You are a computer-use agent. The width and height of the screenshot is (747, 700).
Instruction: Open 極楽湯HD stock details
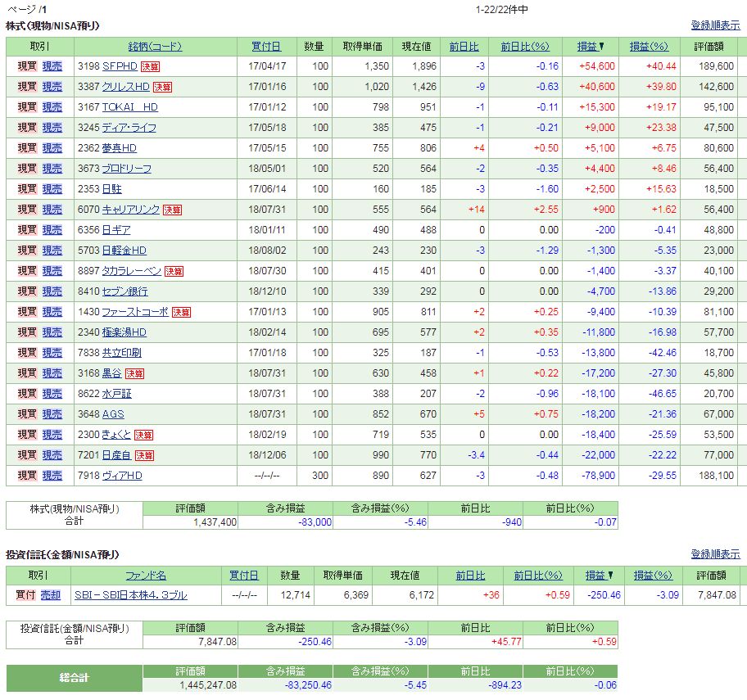[x=124, y=332]
